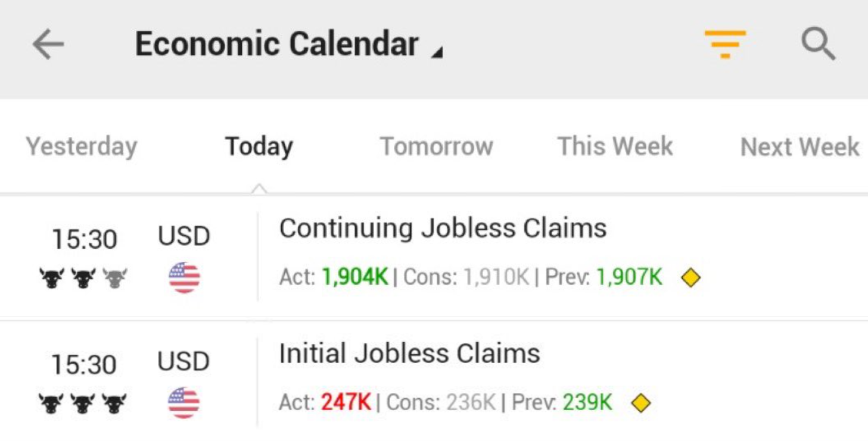This screenshot has height=441, width=868.
Task: Click the actual value 1,904K
Action: point(355,277)
